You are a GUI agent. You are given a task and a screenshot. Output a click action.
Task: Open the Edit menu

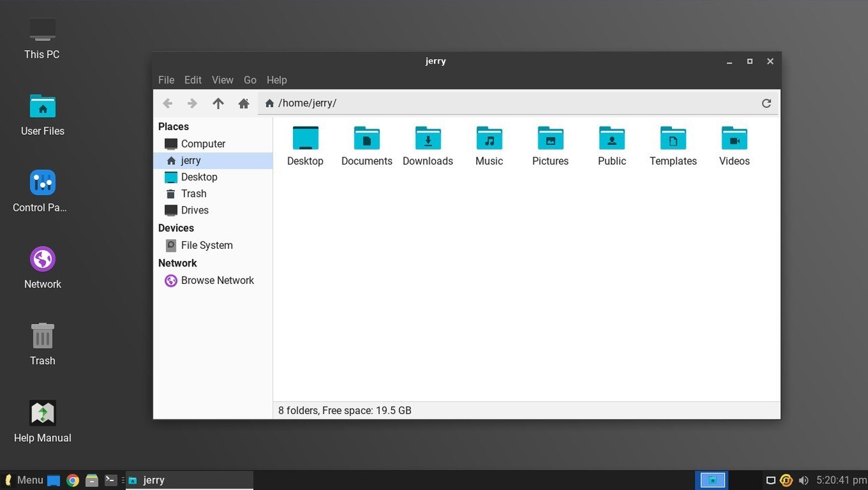pyautogui.click(x=193, y=79)
